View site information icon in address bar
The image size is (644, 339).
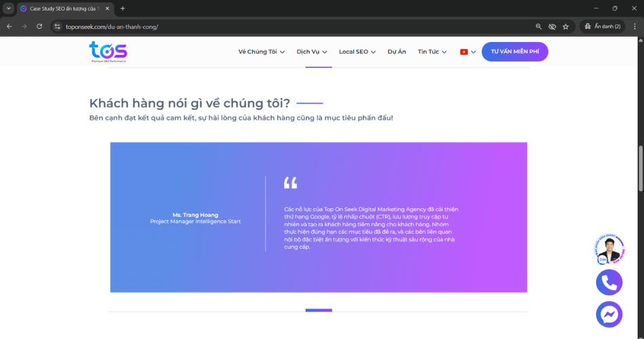(x=58, y=26)
